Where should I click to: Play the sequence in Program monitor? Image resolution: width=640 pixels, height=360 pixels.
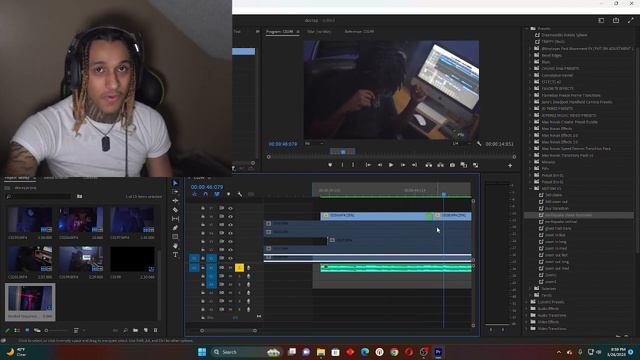click(391, 165)
